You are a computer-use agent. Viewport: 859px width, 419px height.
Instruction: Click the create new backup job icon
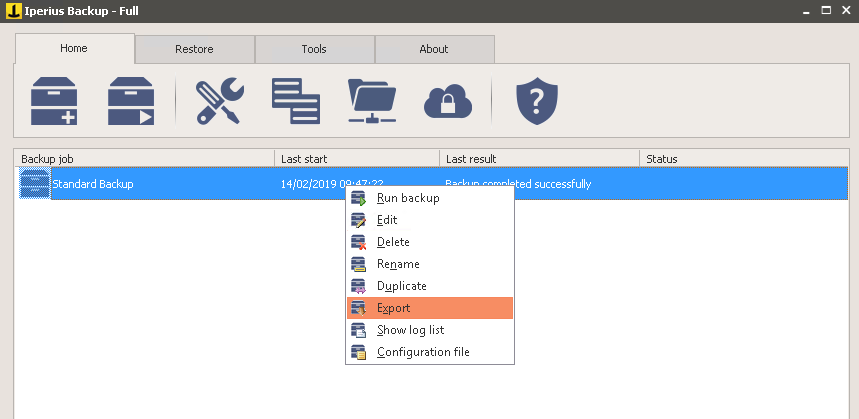click(x=54, y=101)
